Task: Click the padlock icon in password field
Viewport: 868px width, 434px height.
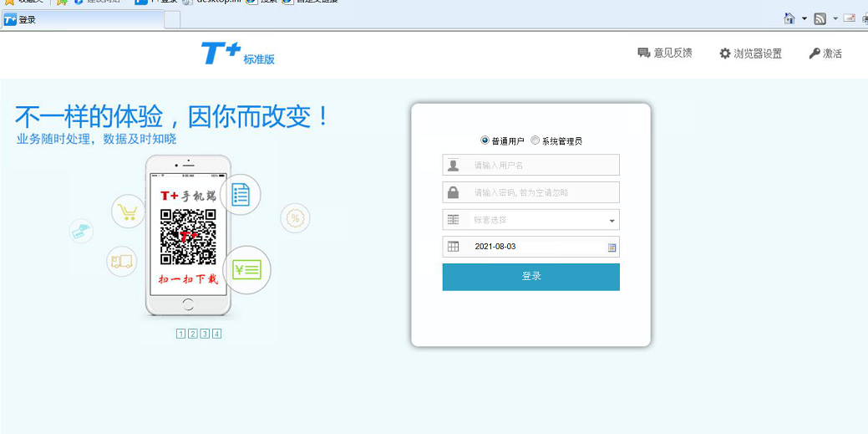Action: 454,192
